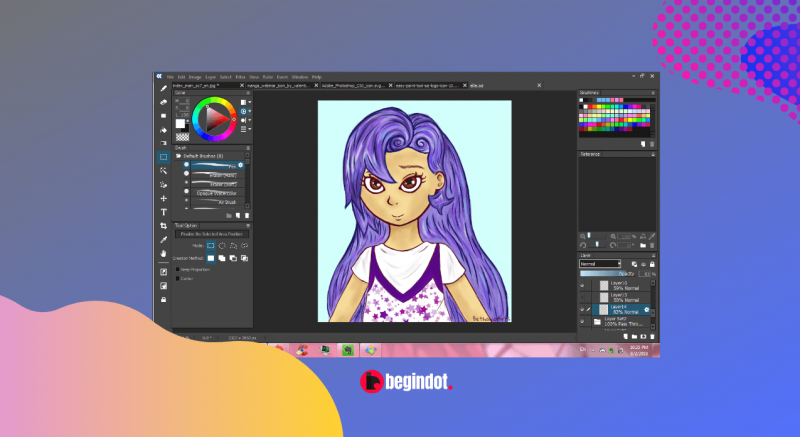
Task: Create a new layer in Layer panel
Action: pyautogui.click(x=626, y=337)
